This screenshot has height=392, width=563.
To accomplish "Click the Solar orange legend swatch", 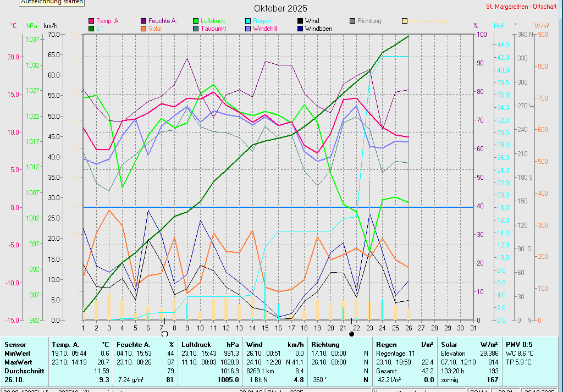I will [x=143, y=29].
